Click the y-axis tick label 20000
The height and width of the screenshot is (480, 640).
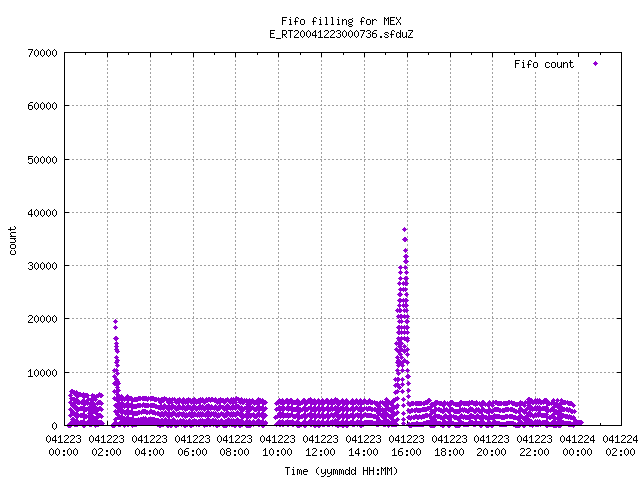[x=42, y=319]
